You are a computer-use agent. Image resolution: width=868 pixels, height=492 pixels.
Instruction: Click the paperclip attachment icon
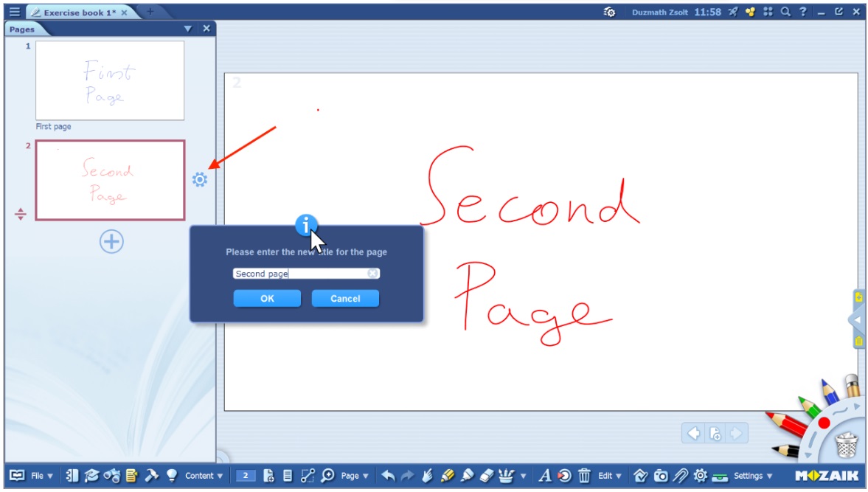(680, 476)
